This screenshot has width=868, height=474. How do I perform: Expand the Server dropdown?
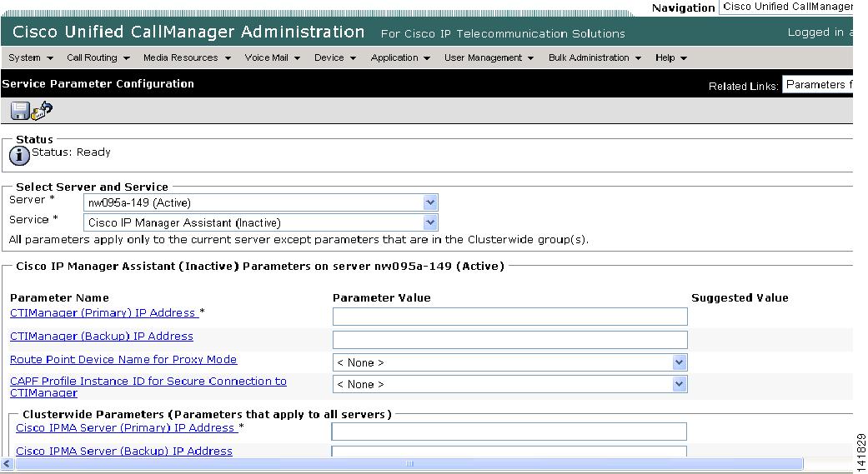click(x=430, y=202)
